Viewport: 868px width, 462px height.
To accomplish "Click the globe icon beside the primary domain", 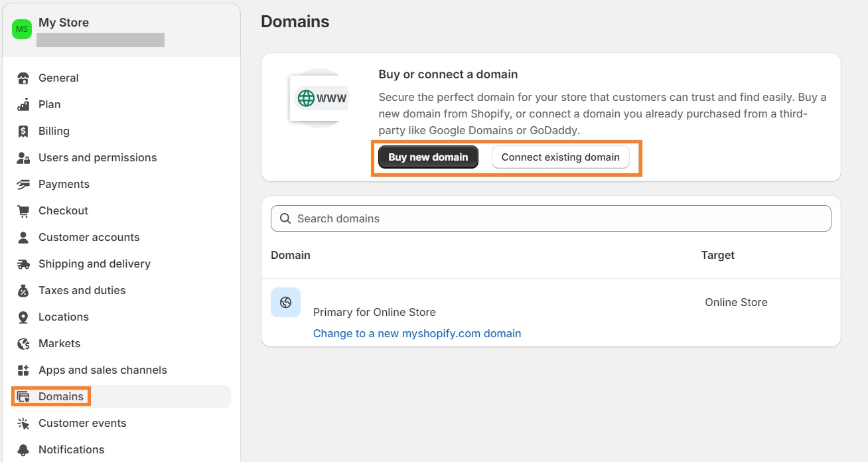I will (x=285, y=302).
